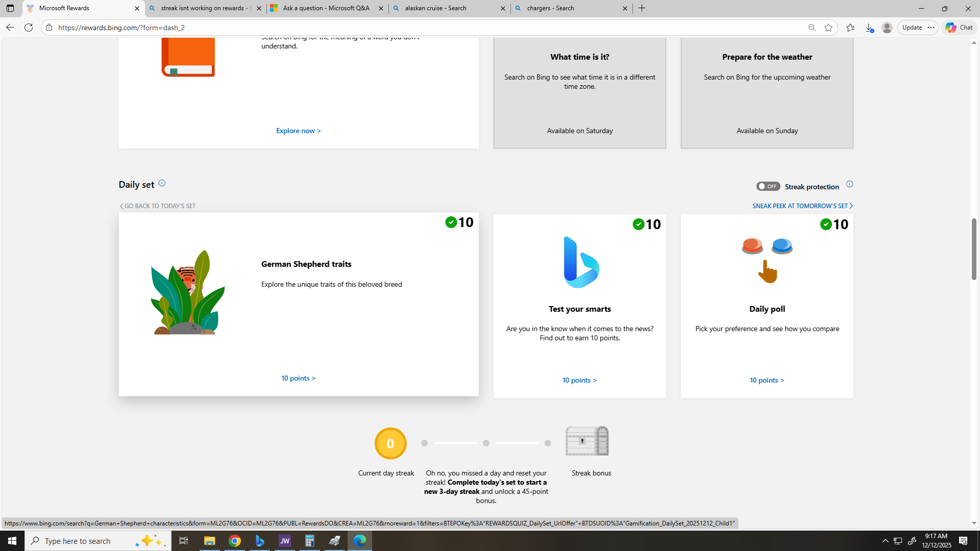Open the Copilot Chat button

(x=959, y=28)
